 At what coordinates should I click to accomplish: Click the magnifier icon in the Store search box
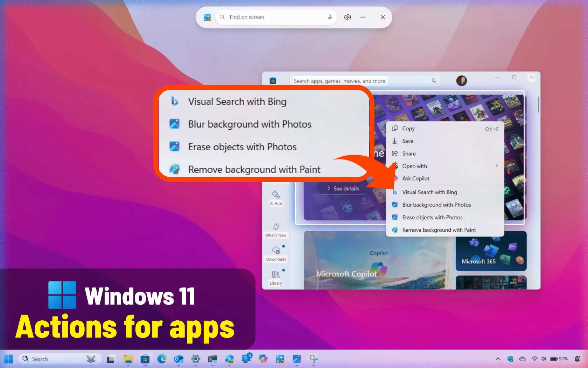tap(434, 81)
